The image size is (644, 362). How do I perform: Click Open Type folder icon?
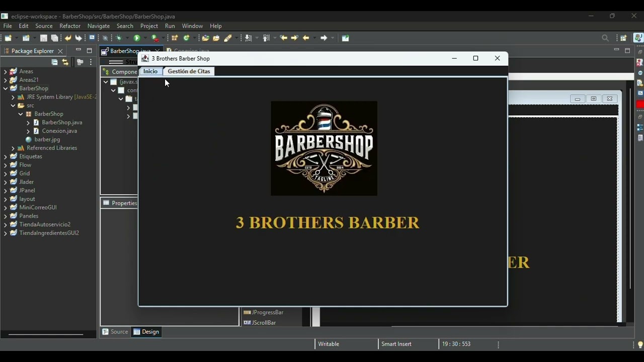[x=205, y=38]
